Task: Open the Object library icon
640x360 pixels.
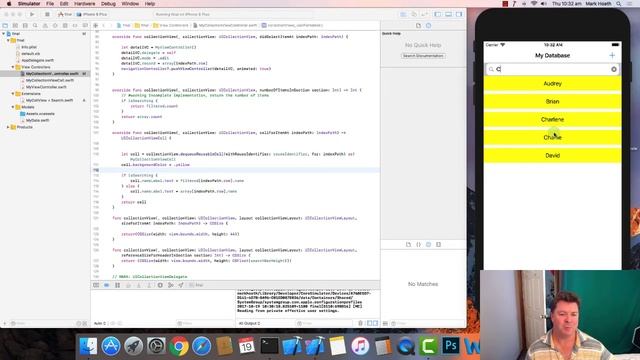Action: click(x=429, y=244)
